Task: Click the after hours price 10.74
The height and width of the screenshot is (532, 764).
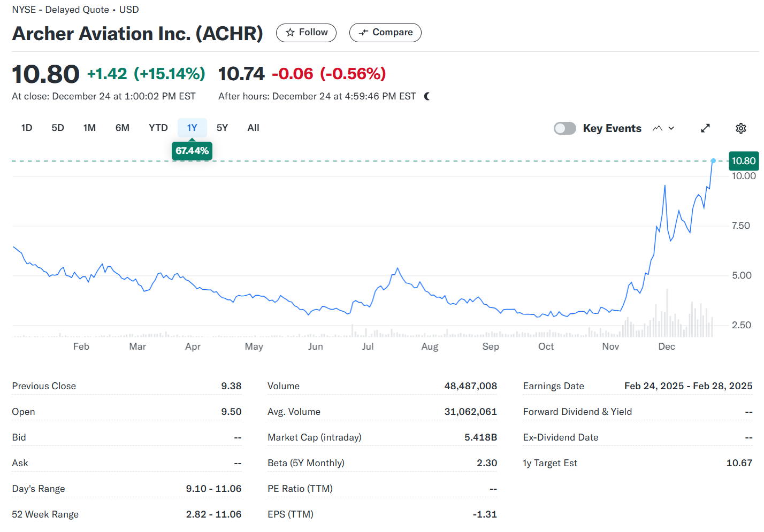Action: pos(241,74)
